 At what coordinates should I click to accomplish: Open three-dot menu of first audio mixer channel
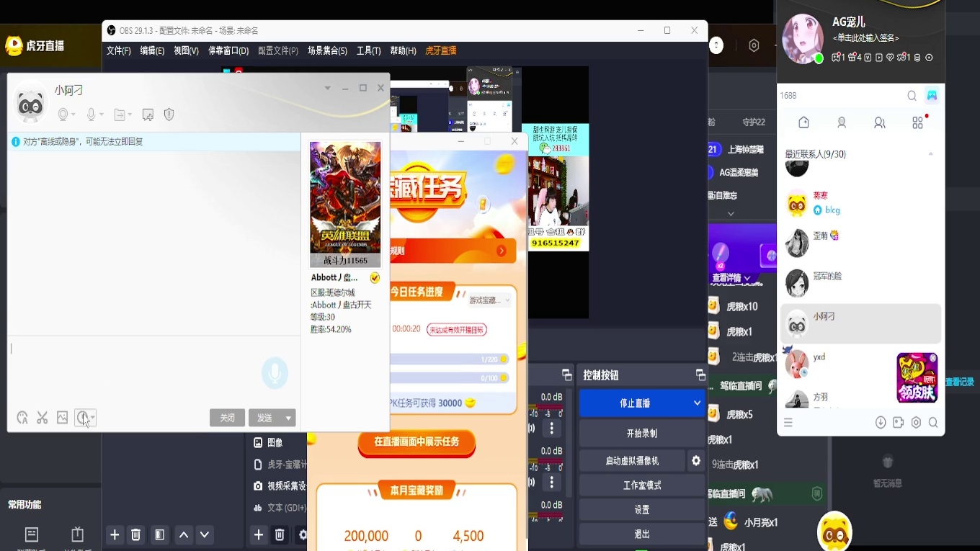[552, 429]
